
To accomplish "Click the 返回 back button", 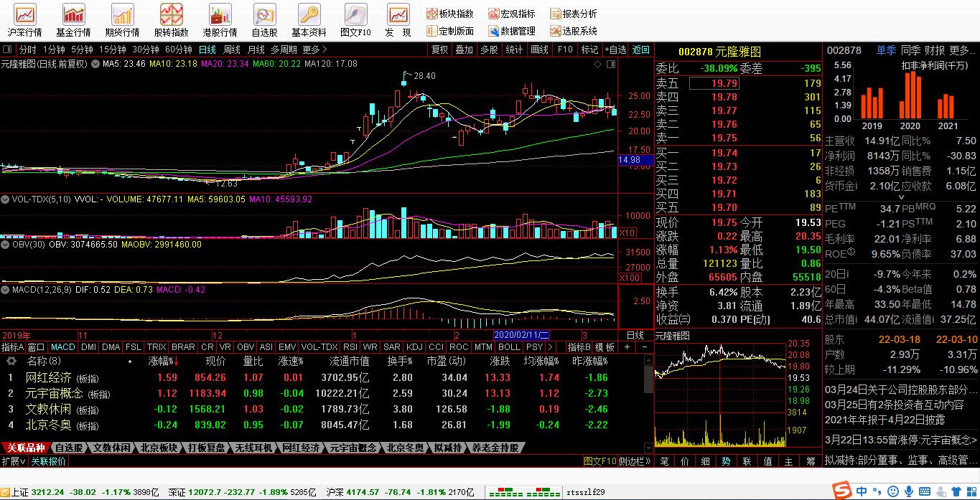I will (x=640, y=49).
